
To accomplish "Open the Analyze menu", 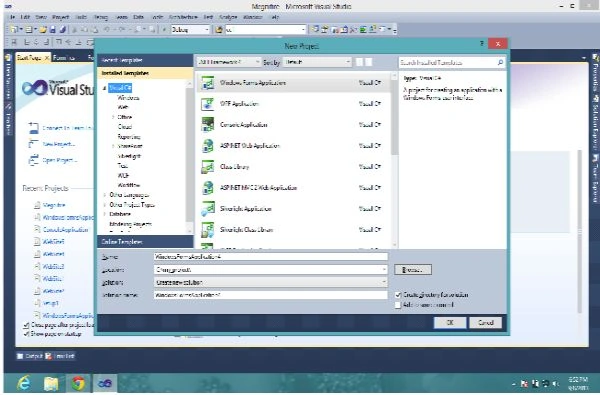I will pyautogui.click(x=228, y=17).
